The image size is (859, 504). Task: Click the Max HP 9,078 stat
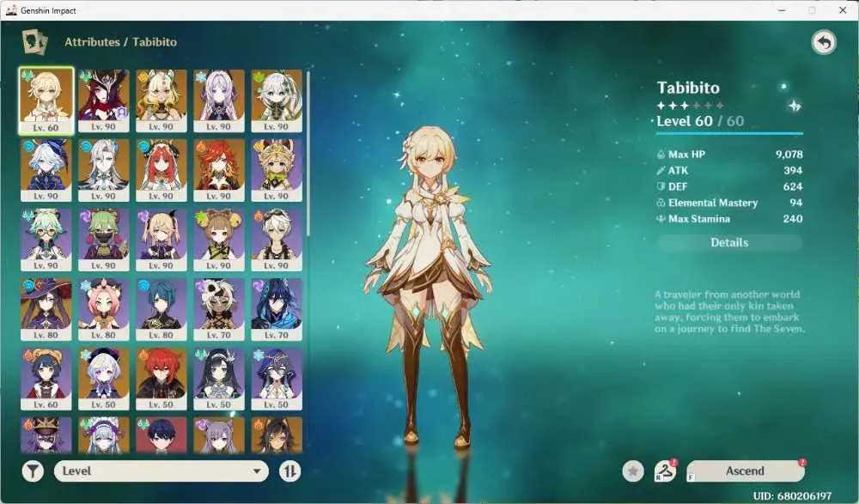coord(729,155)
